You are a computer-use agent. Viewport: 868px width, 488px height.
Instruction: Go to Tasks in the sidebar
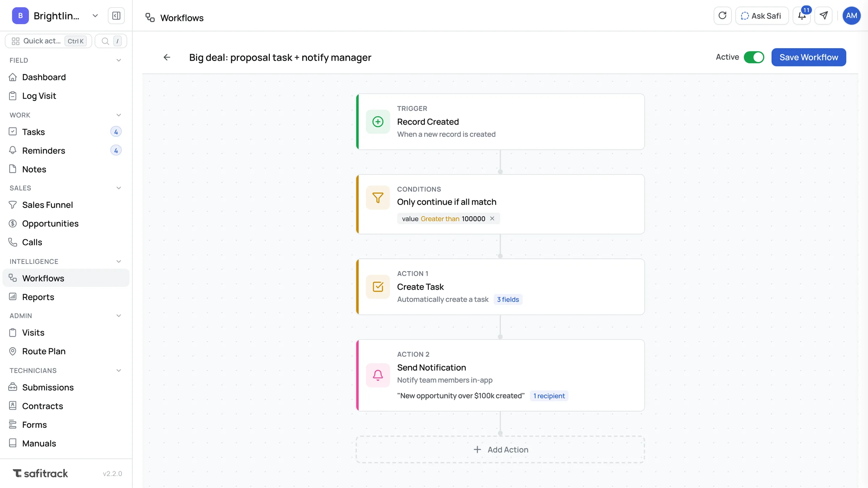coord(66,132)
